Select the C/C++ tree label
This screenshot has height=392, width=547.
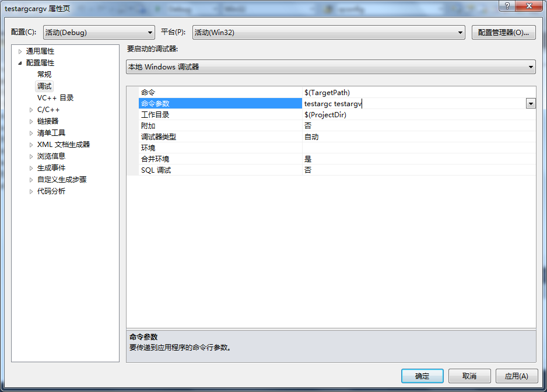coord(48,110)
